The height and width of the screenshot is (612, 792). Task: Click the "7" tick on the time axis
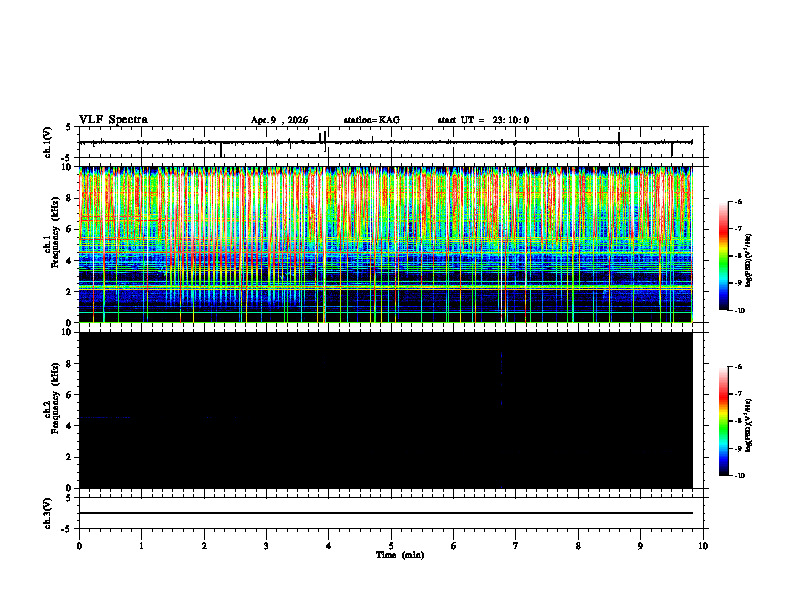(x=516, y=546)
